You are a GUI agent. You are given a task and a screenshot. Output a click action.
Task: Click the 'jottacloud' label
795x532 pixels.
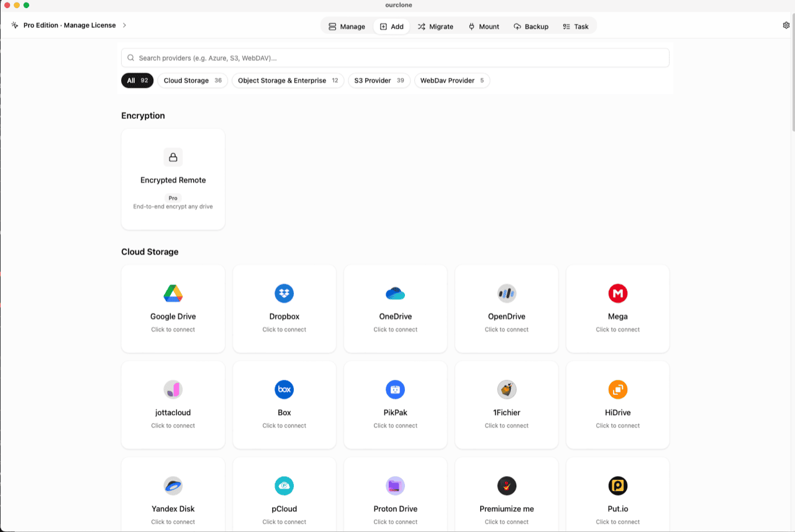pyautogui.click(x=173, y=413)
